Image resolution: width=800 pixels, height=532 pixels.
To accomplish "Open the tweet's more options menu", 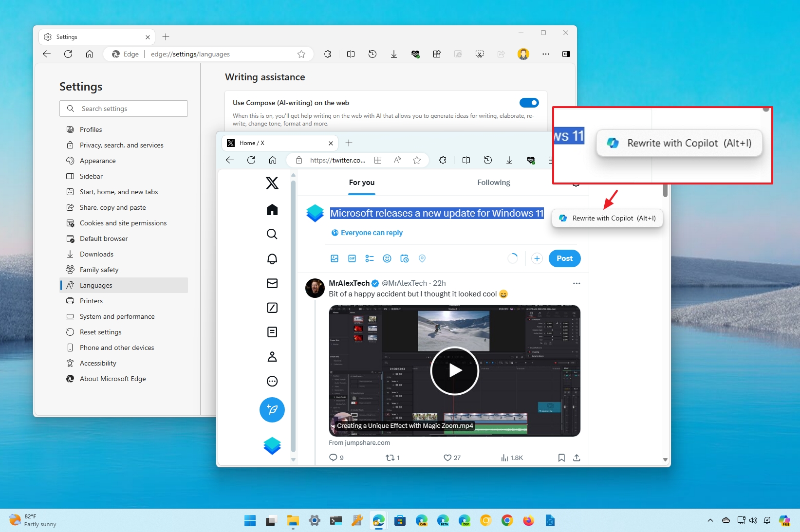I will (576, 283).
